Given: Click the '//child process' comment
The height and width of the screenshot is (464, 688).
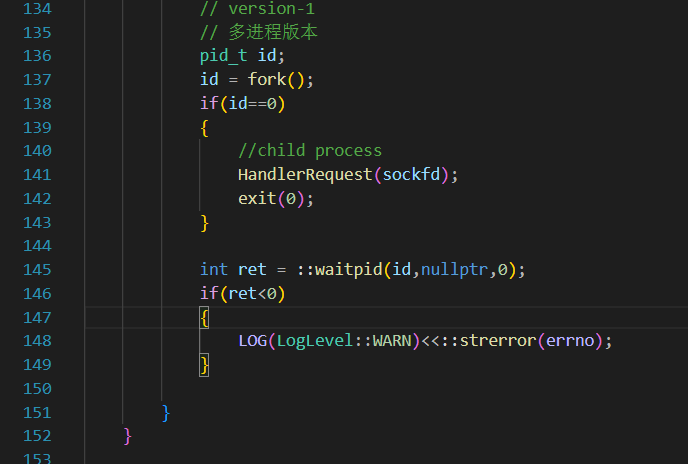Looking at the screenshot, I should (x=310, y=151).
